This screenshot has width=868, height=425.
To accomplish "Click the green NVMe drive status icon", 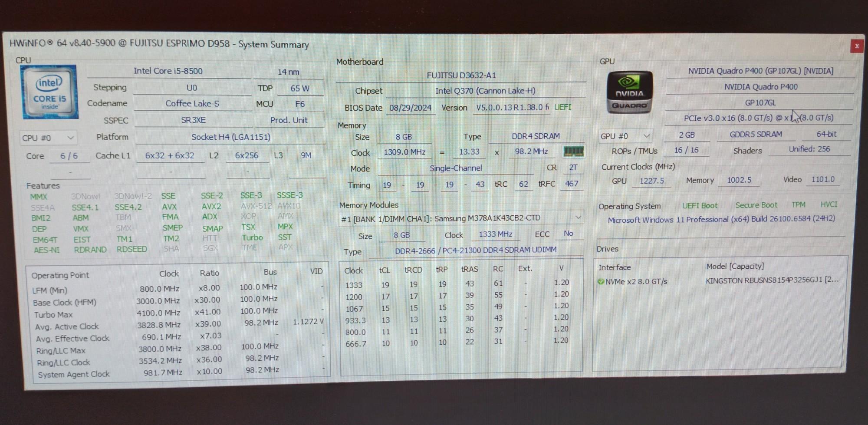I will (601, 282).
